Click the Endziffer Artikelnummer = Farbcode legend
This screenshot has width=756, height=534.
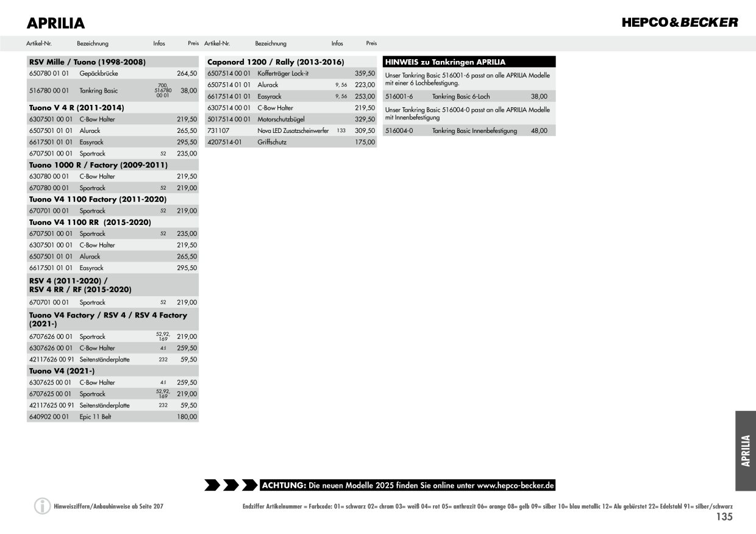tap(488, 507)
